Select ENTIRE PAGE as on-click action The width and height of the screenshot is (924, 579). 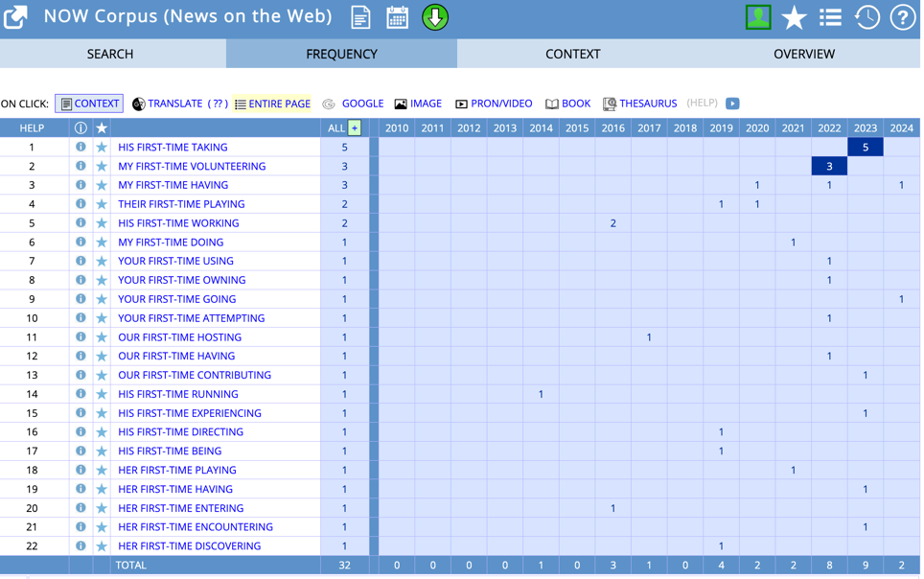coord(272,104)
